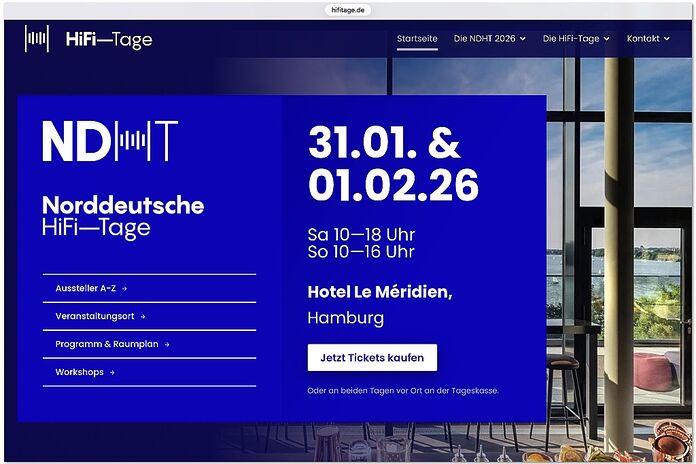Expand the chevron beside Die HiFi-Tage
This screenshot has width=696, height=464.
606,39
